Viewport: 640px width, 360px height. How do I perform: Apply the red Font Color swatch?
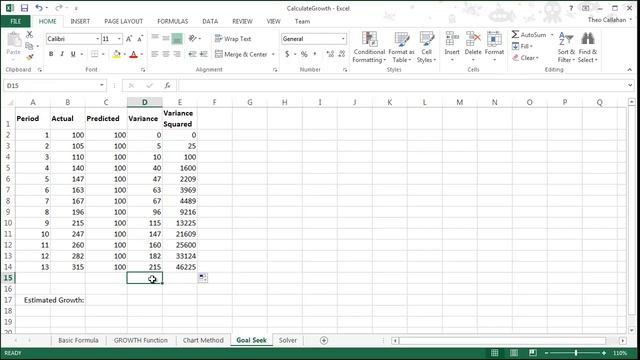coord(133,54)
